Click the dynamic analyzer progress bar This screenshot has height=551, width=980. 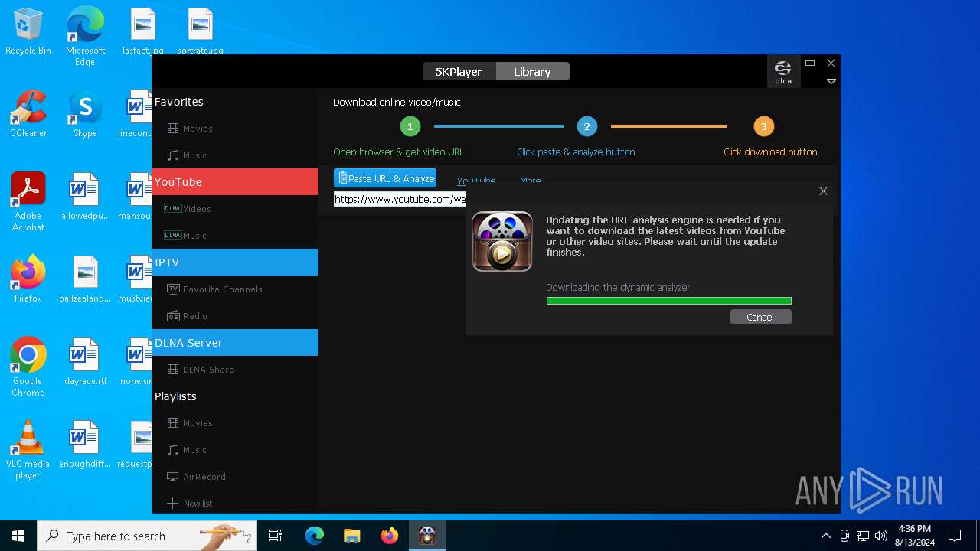(x=668, y=301)
